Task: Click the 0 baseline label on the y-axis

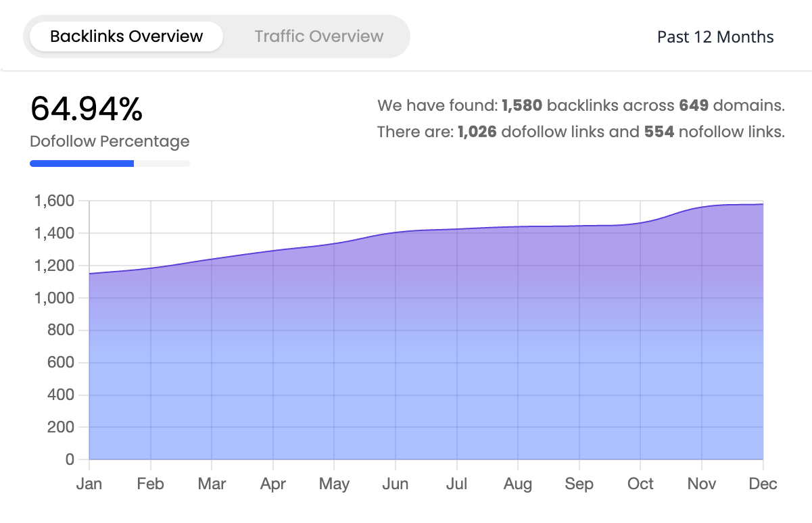Action: click(x=69, y=459)
